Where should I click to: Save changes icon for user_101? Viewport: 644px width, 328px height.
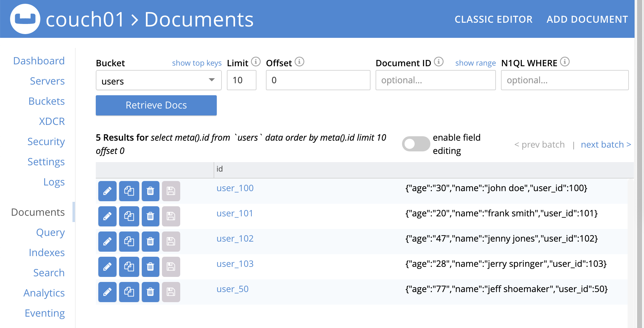[x=171, y=216]
